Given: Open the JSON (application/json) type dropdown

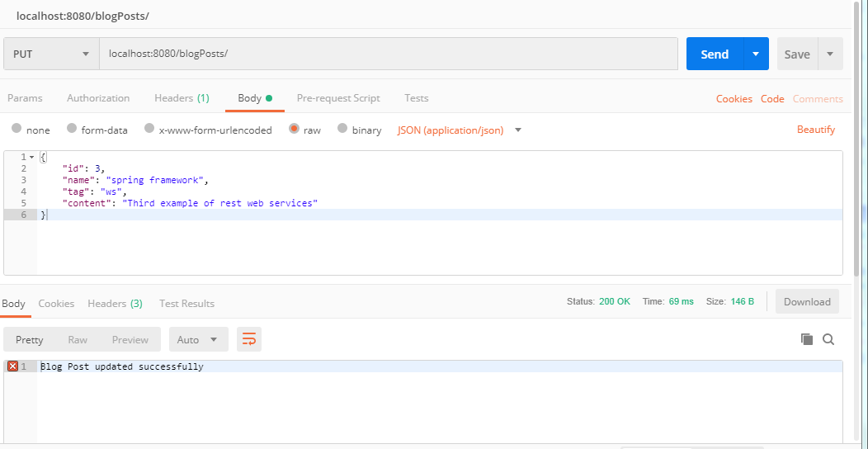Looking at the screenshot, I should [460, 130].
